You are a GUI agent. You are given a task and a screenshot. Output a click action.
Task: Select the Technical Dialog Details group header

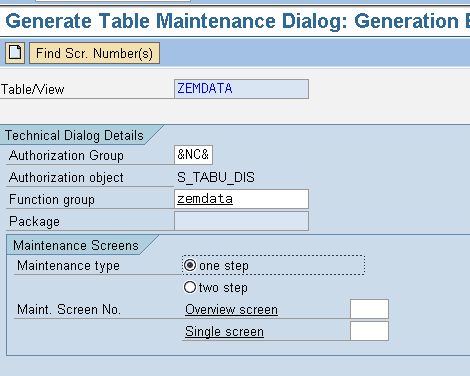[x=74, y=135]
